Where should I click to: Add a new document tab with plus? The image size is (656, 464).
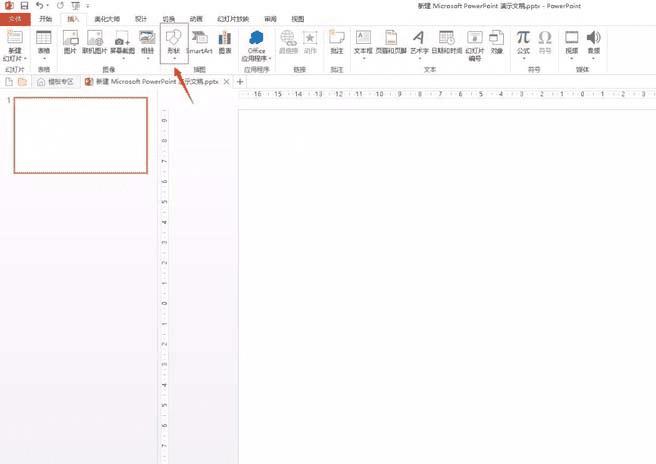(240, 82)
